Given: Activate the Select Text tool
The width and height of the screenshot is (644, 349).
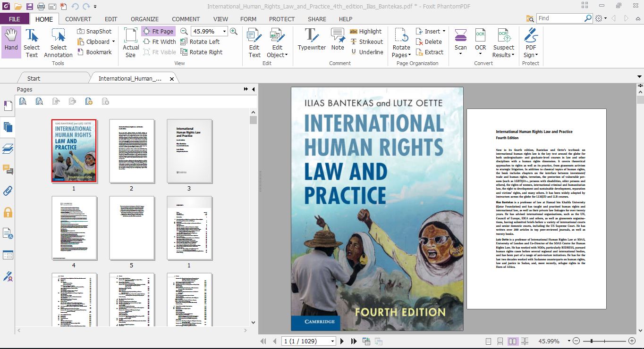Looking at the screenshot, I should [32, 42].
